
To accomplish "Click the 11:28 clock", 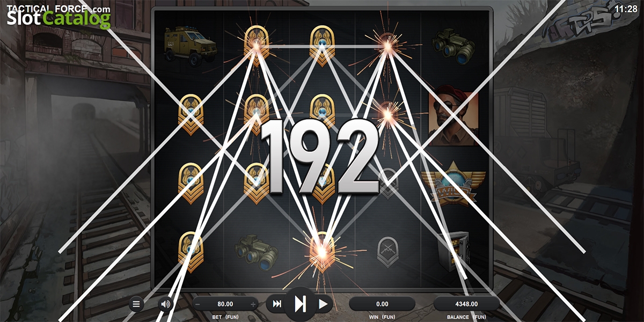I will (x=626, y=9).
